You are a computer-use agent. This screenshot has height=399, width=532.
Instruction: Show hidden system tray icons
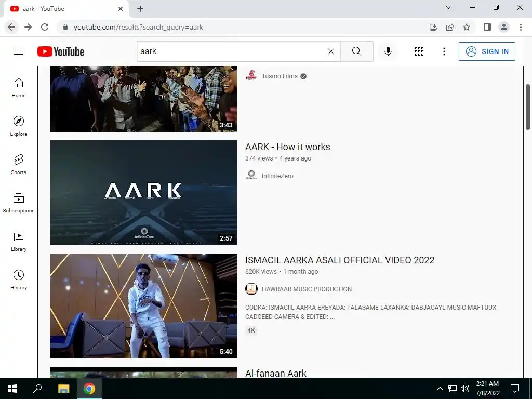440,389
